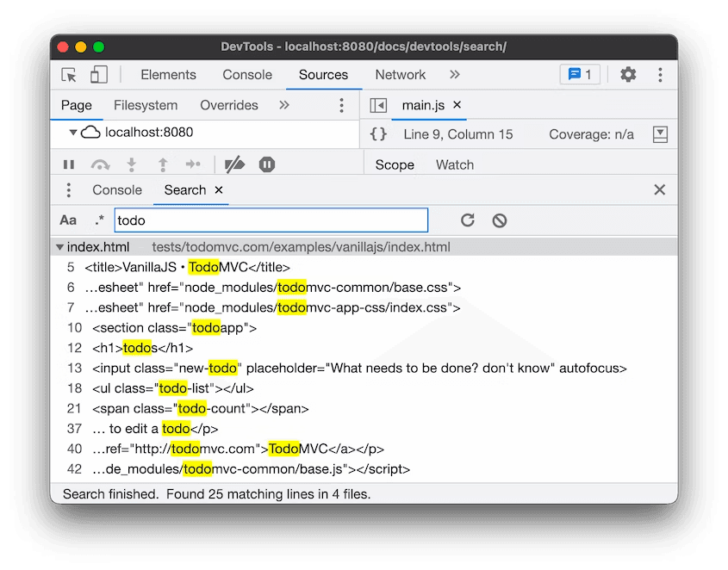Click the refresh search icon
The image size is (728, 570).
pyautogui.click(x=468, y=220)
